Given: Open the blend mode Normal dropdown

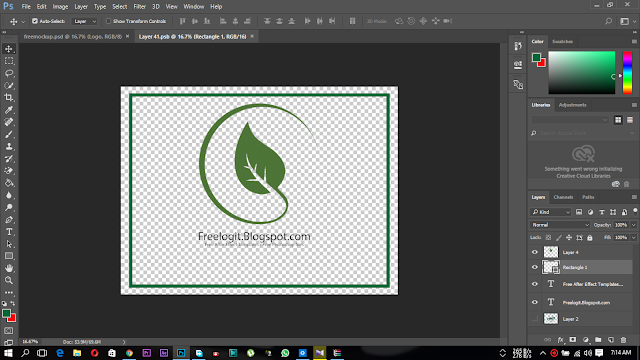Looking at the screenshot, I should 560,225.
